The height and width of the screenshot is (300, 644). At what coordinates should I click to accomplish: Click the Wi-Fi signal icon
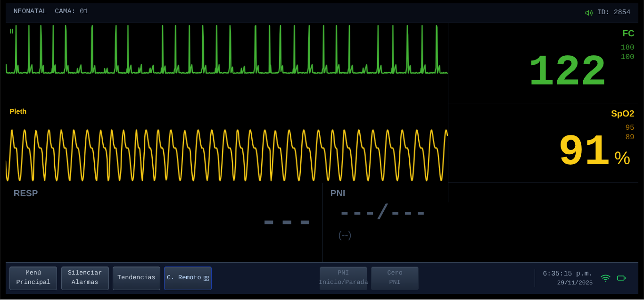(605, 278)
